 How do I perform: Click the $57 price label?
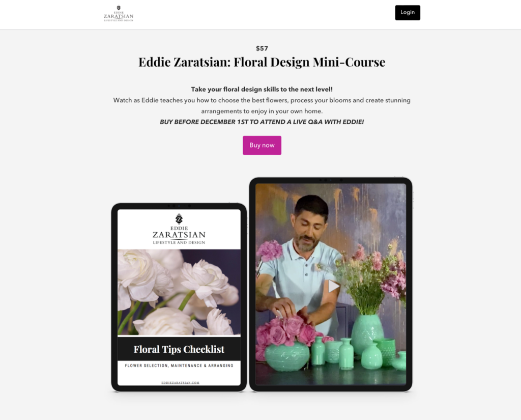[262, 48]
